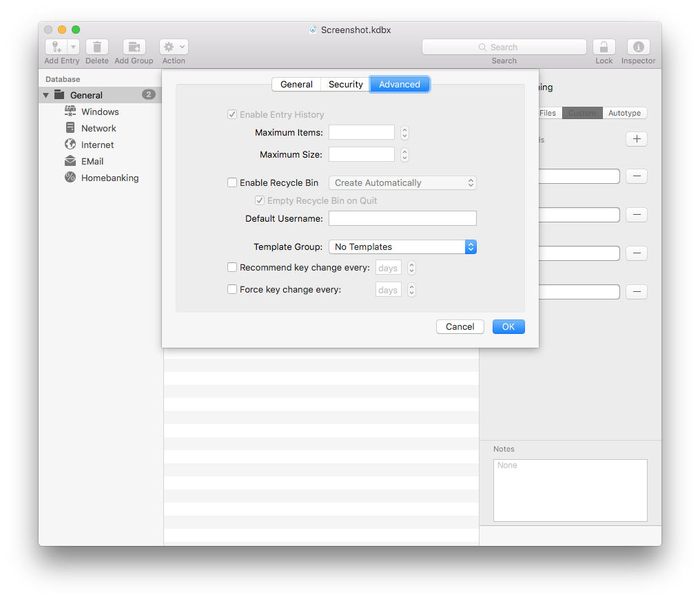Viewport: 700px width, 601px height.
Task: Open the Inspector info icon
Action: click(638, 47)
